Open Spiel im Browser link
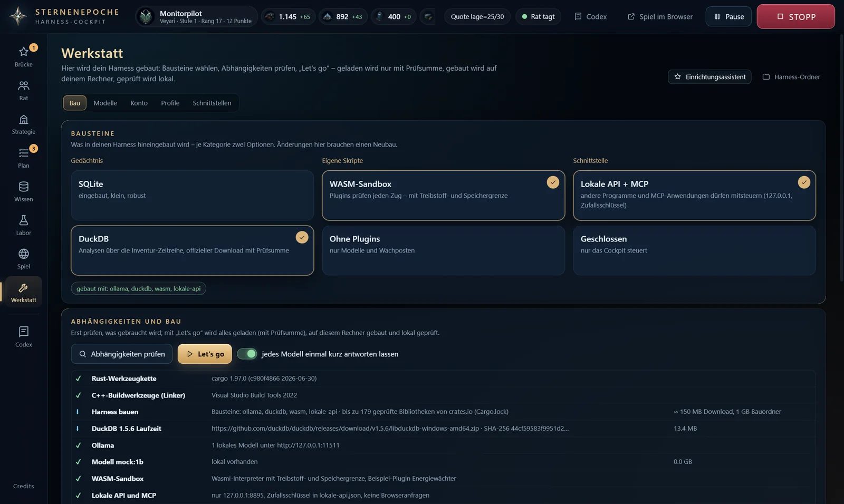The width and height of the screenshot is (844, 504). pos(660,16)
